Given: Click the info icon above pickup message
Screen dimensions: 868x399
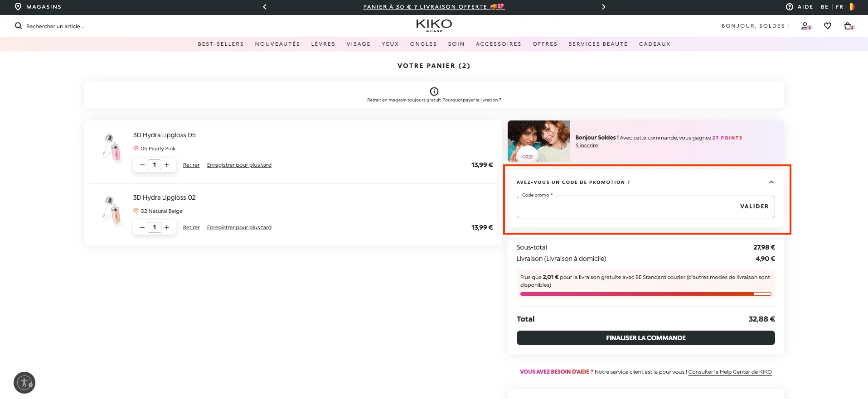Looking at the screenshot, I should point(434,91).
